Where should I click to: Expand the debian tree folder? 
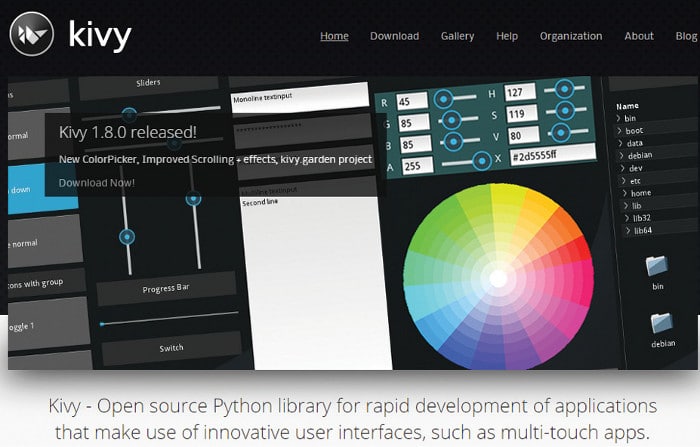640,156
